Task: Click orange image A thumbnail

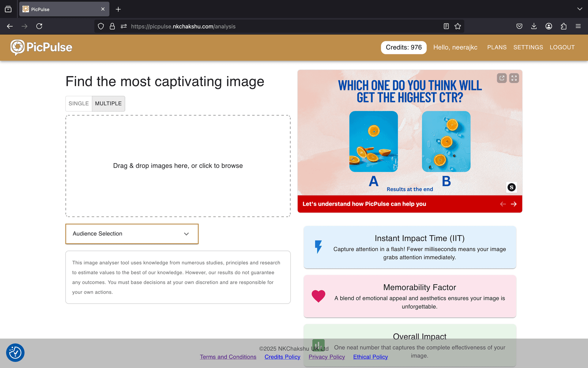Action: 374,141
